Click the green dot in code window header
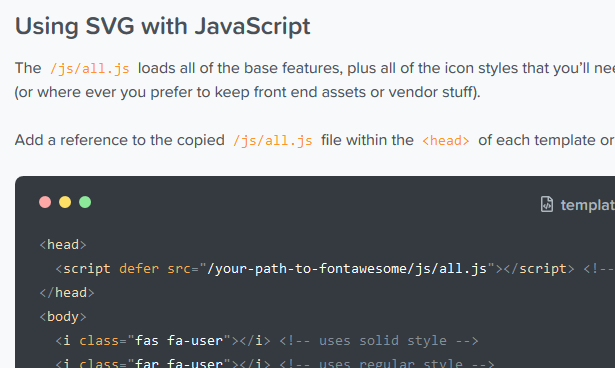The height and width of the screenshot is (368, 615). (x=85, y=202)
